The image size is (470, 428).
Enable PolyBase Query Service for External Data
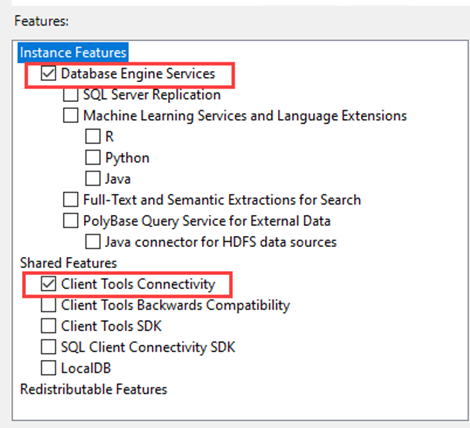71,220
